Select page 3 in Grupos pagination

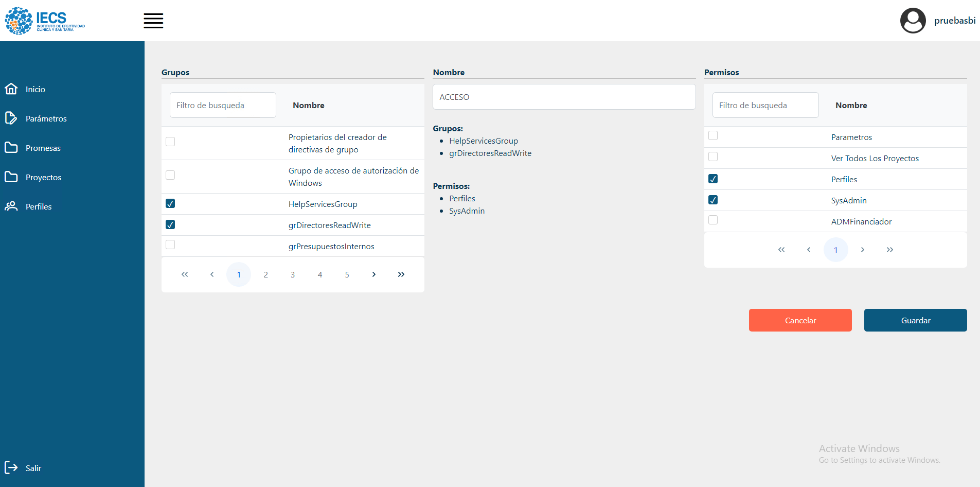click(x=293, y=274)
